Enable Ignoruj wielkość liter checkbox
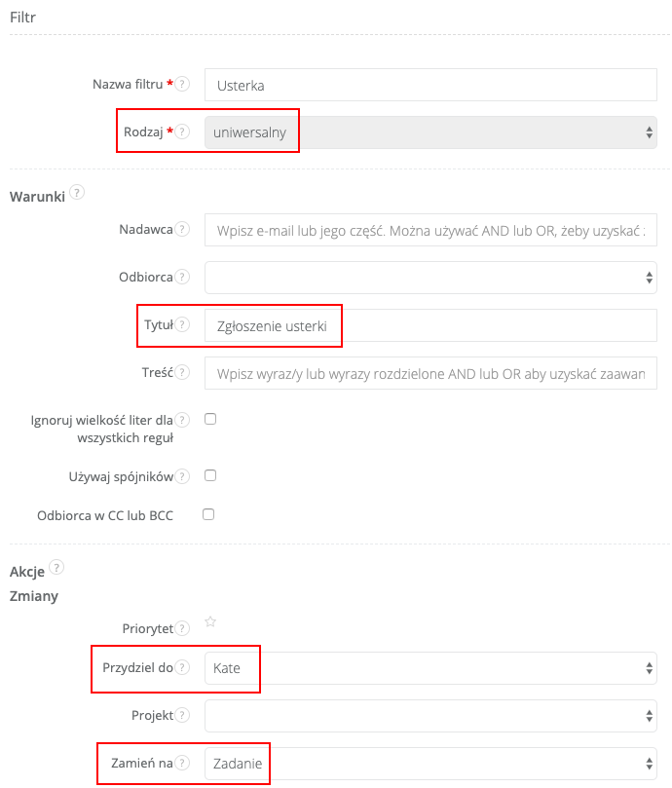 click(x=209, y=419)
